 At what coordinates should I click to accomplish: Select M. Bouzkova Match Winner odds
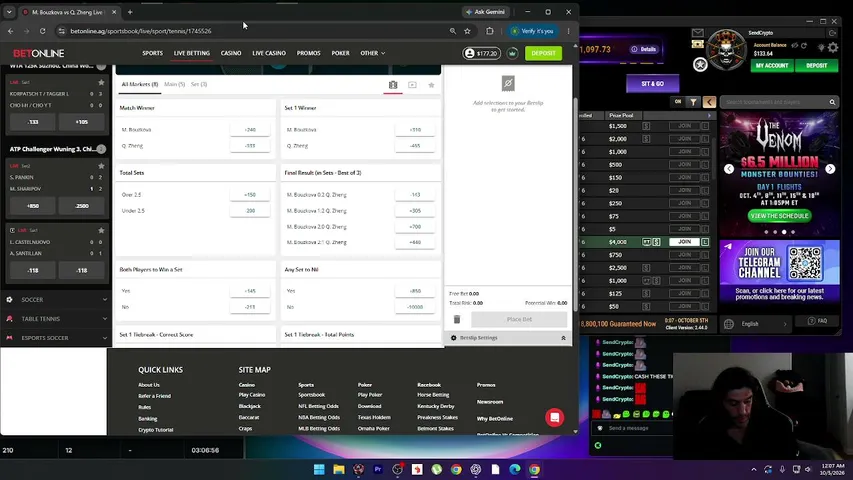click(x=250, y=130)
